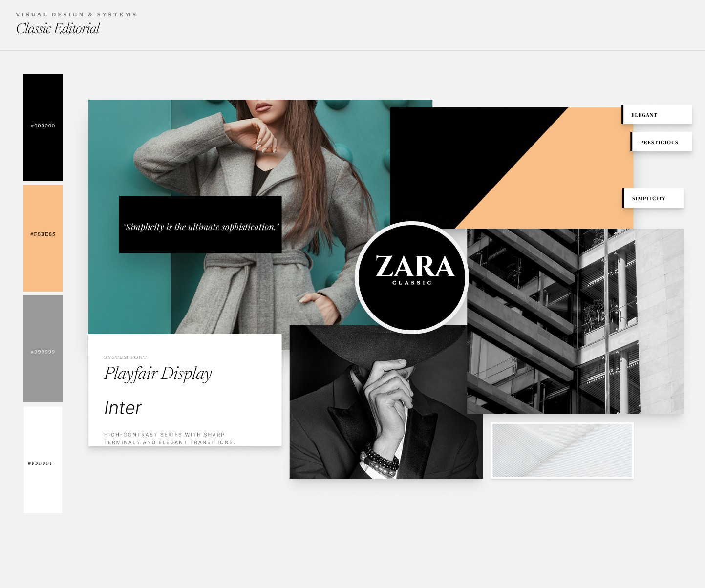Click the ELEGANT keyword tag

coord(657,114)
